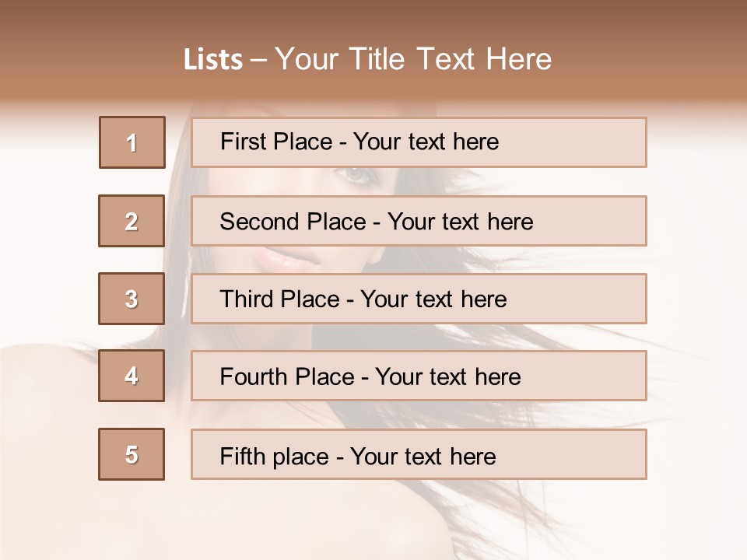
Task: Click the slide title text
Action: point(367,59)
